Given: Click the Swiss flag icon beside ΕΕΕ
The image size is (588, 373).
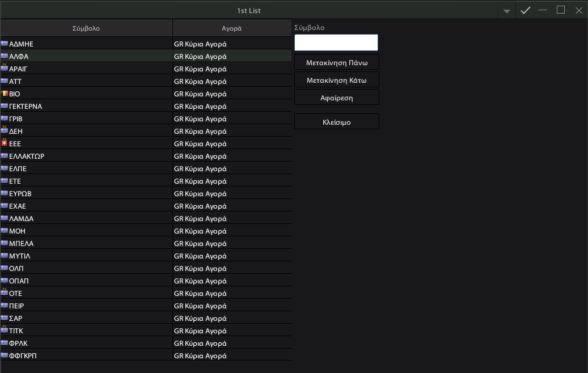Looking at the screenshot, I should [5, 143].
